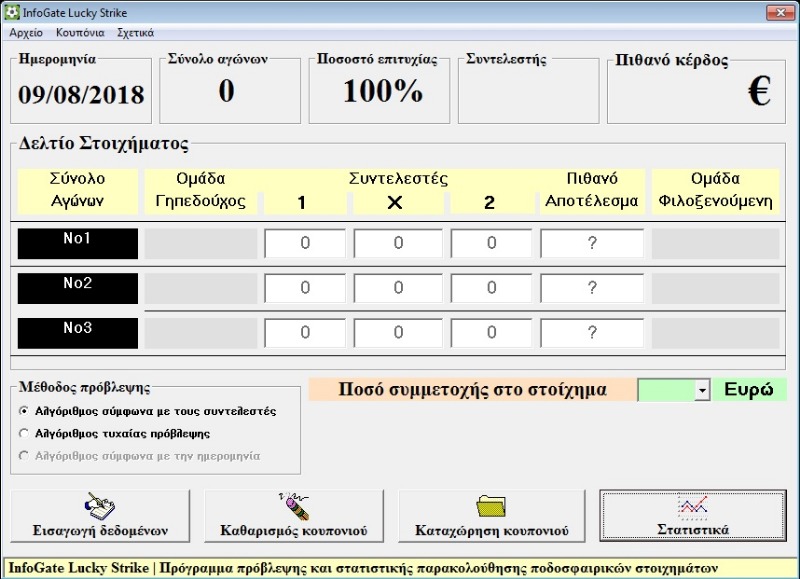Click the X odds field for No2
This screenshot has height=579, width=800.
397,288
